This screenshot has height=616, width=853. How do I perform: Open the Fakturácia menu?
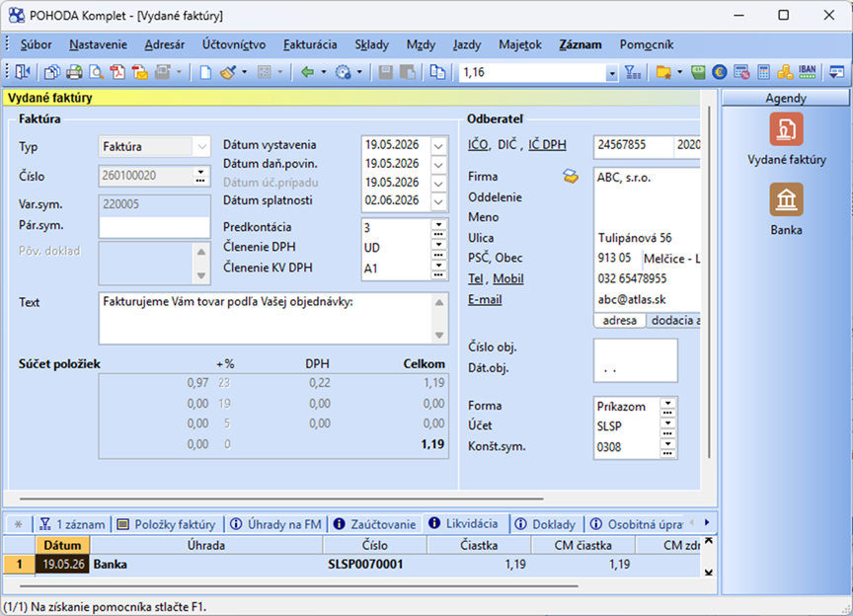pos(310,44)
